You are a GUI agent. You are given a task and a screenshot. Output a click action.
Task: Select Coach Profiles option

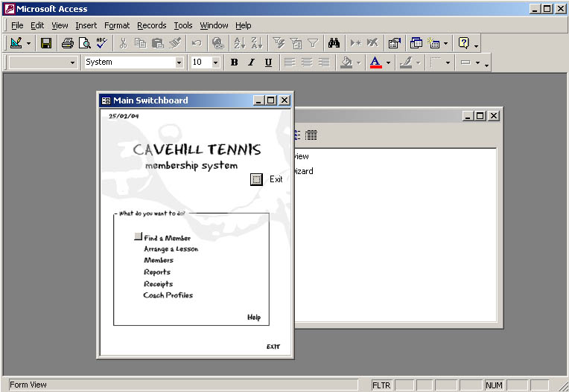(168, 295)
